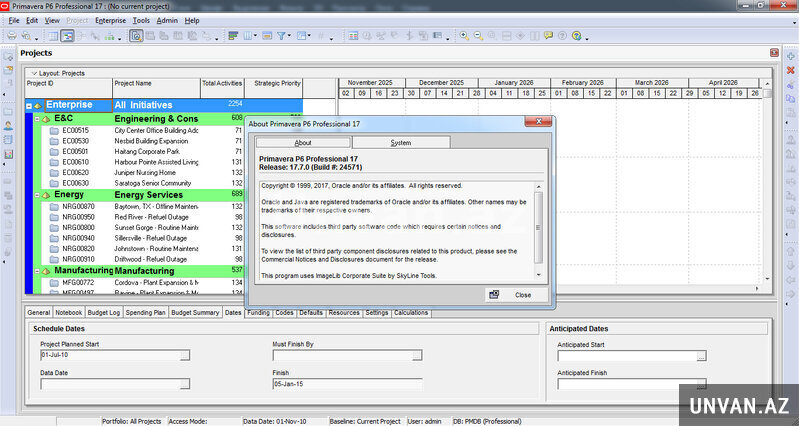Collapse the E&C project group
Image resolution: width=799 pixels, height=426 pixels.
coord(37,118)
